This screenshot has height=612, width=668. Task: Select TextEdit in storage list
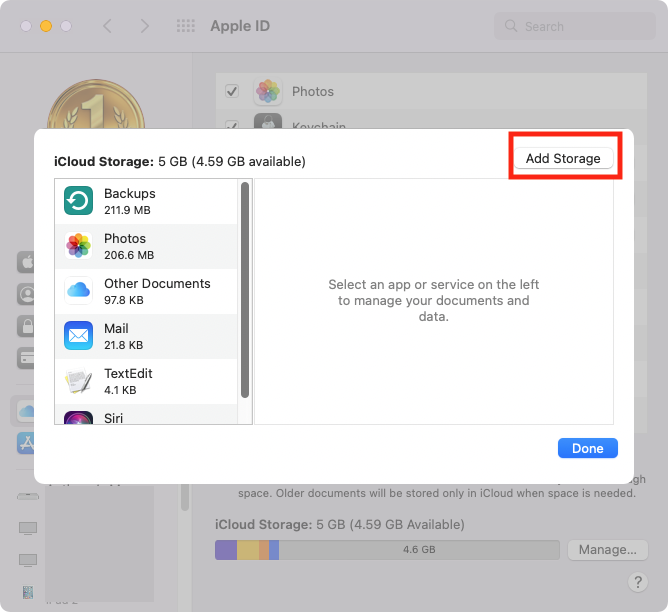pyautogui.click(x=146, y=382)
